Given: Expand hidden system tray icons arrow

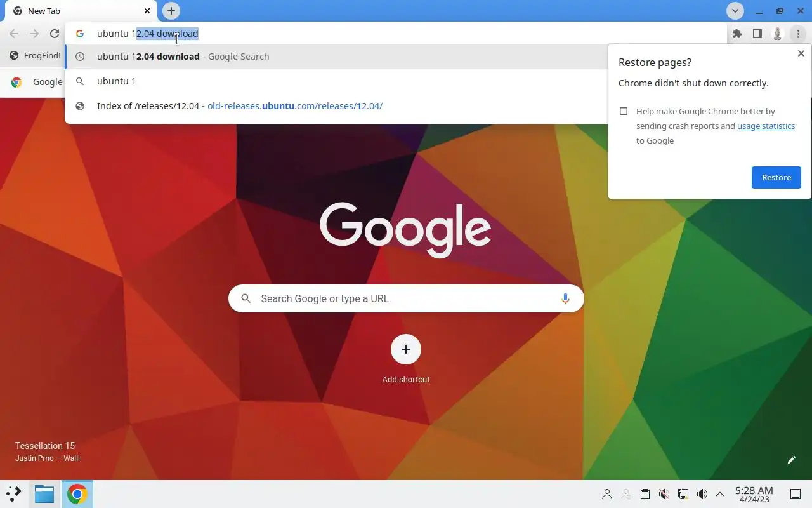Looking at the screenshot, I should [x=720, y=494].
